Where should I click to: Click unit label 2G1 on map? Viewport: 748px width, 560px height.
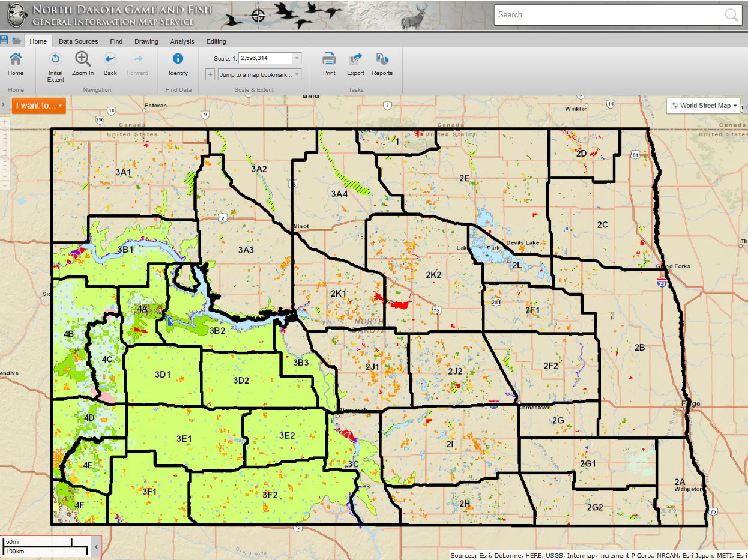(588, 464)
